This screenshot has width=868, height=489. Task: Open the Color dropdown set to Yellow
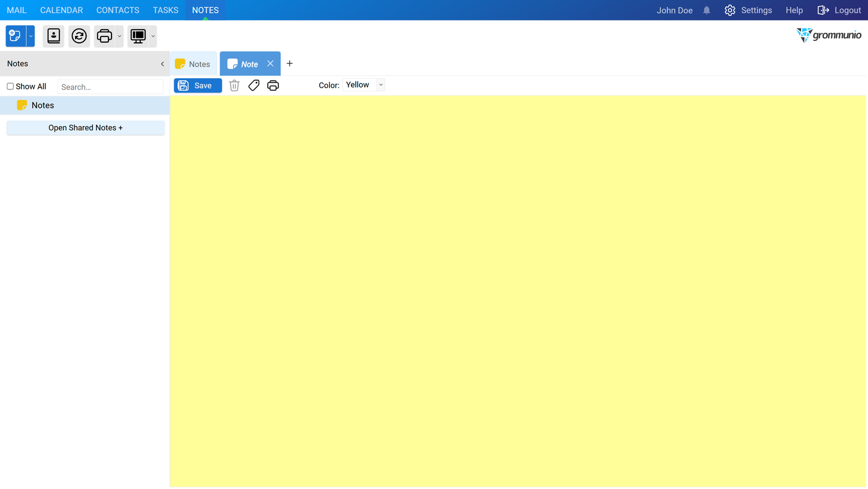pyautogui.click(x=364, y=85)
